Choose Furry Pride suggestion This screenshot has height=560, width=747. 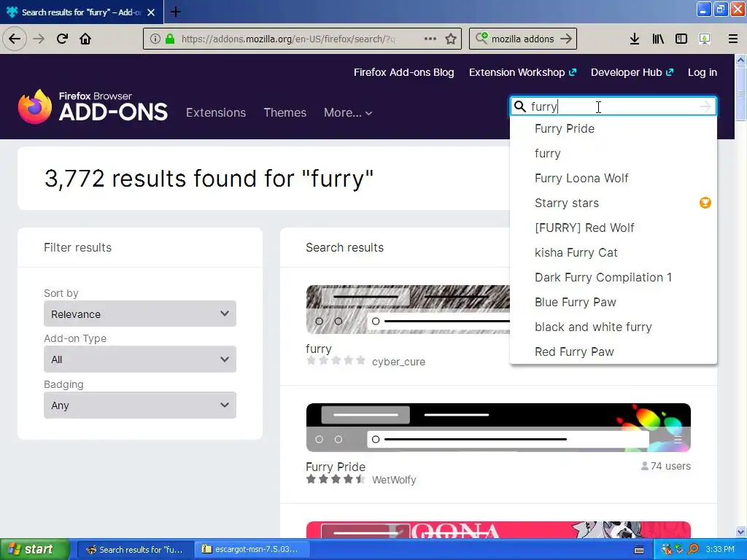click(x=613, y=128)
